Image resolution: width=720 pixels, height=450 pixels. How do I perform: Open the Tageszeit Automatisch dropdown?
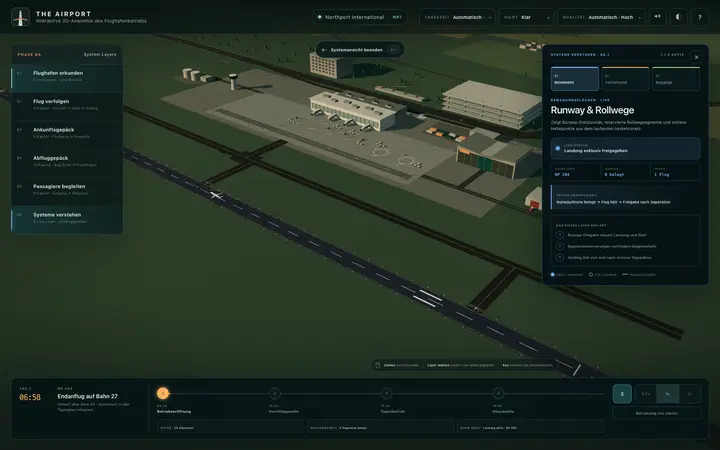457,17
